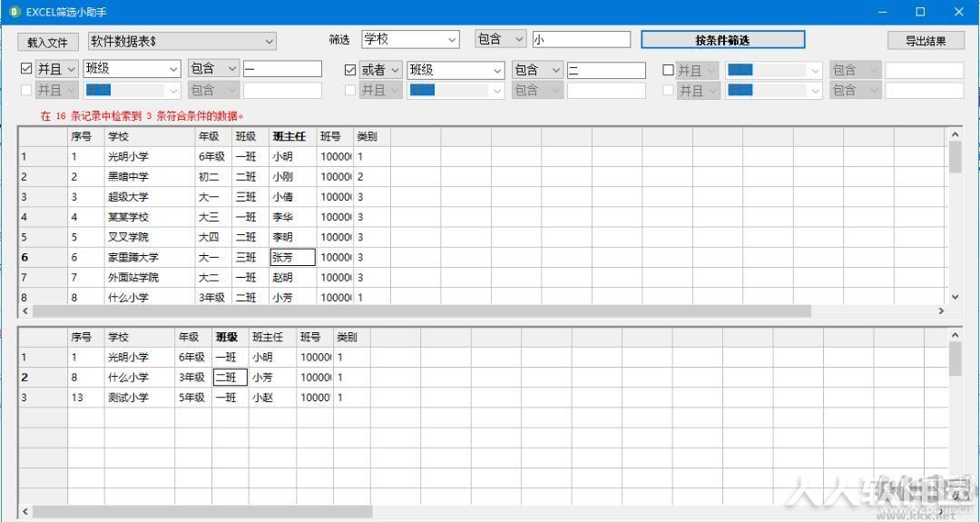The height and width of the screenshot is (522, 980).
Task: Click the source table's scroll-right arrow
Action: (941, 310)
